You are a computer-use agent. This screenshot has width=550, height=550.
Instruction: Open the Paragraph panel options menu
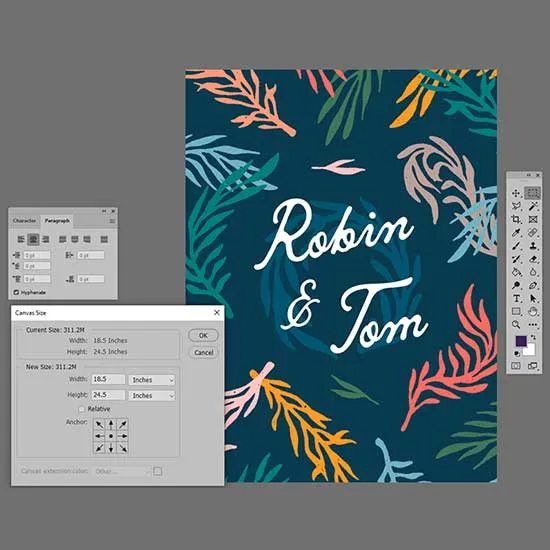point(112,221)
